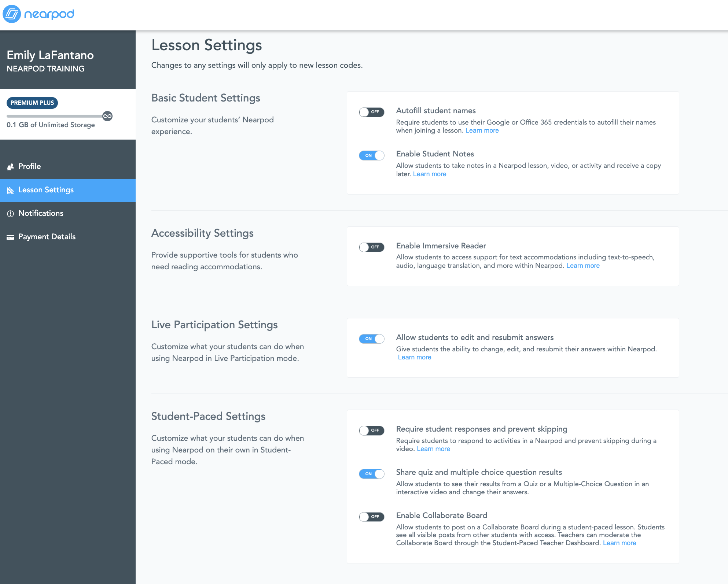Click the Notifications info icon
The height and width of the screenshot is (584, 728).
click(x=11, y=213)
